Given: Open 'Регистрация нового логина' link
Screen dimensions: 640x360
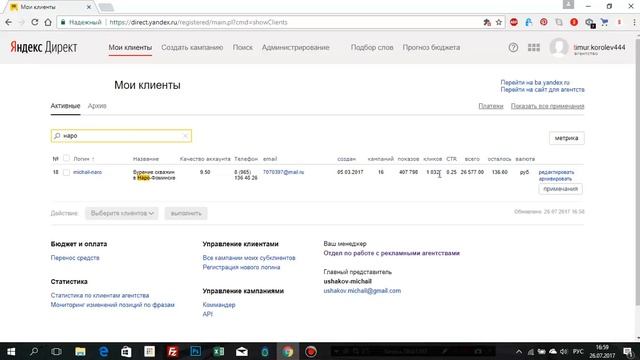Looking at the screenshot, I should tap(241, 267).
